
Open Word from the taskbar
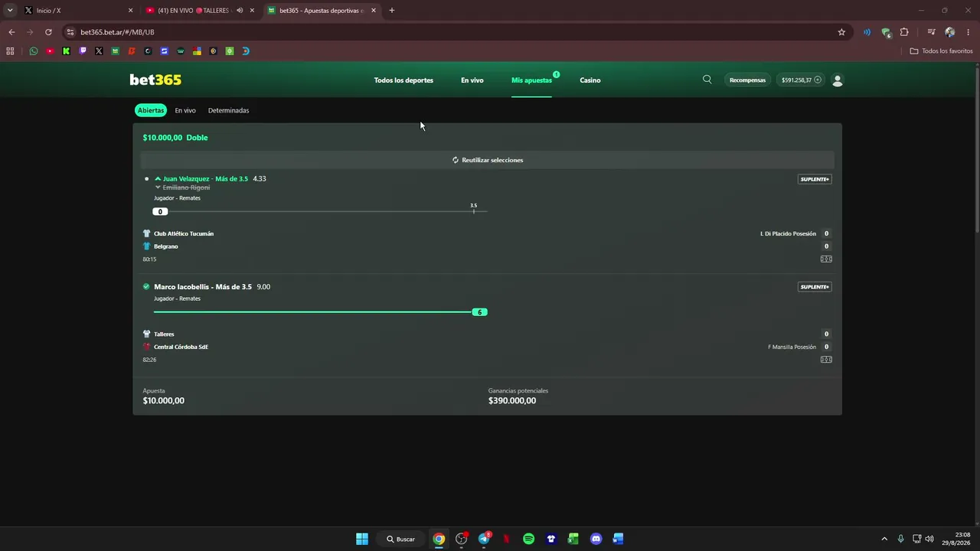618,539
